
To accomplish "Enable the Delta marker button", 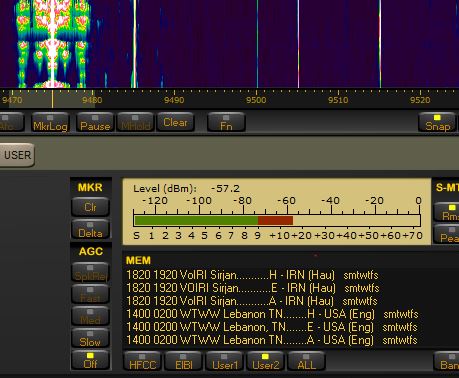I will pos(90,229).
